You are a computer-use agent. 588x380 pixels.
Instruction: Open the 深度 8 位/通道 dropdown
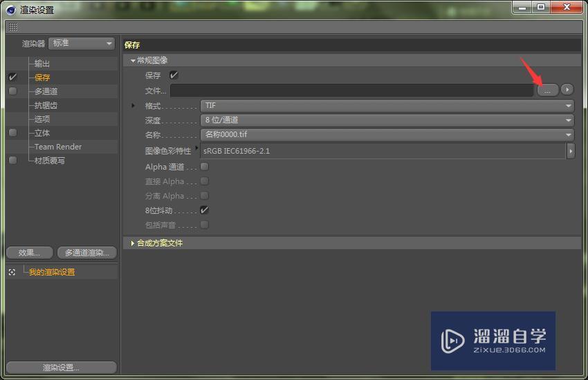pyautogui.click(x=387, y=120)
